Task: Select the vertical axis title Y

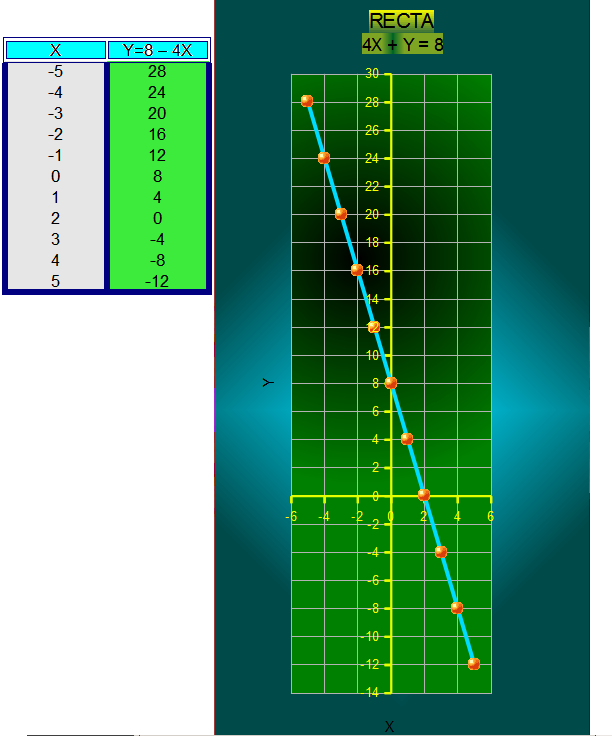Action: tap(268, 383)
